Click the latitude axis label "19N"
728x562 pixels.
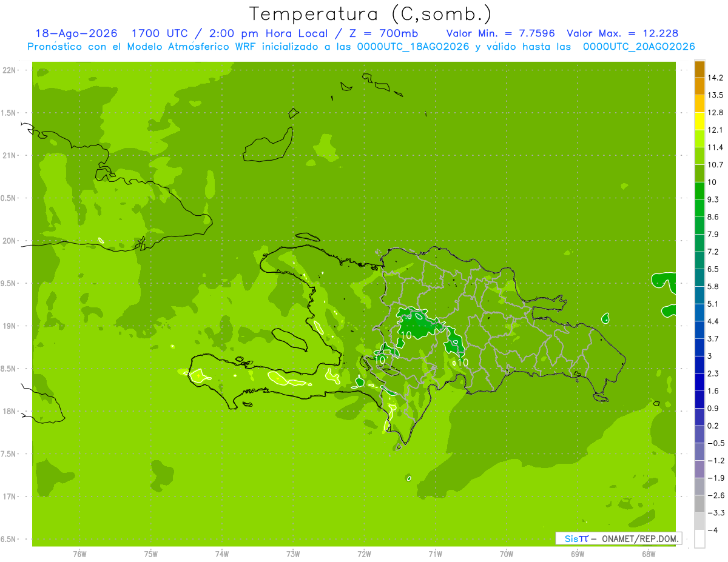10,326
